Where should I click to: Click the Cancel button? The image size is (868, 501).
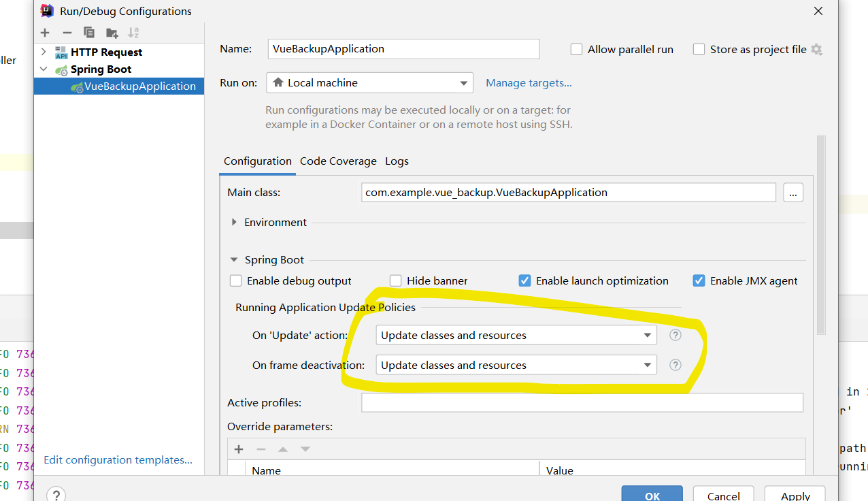click(x=723, y=495)
